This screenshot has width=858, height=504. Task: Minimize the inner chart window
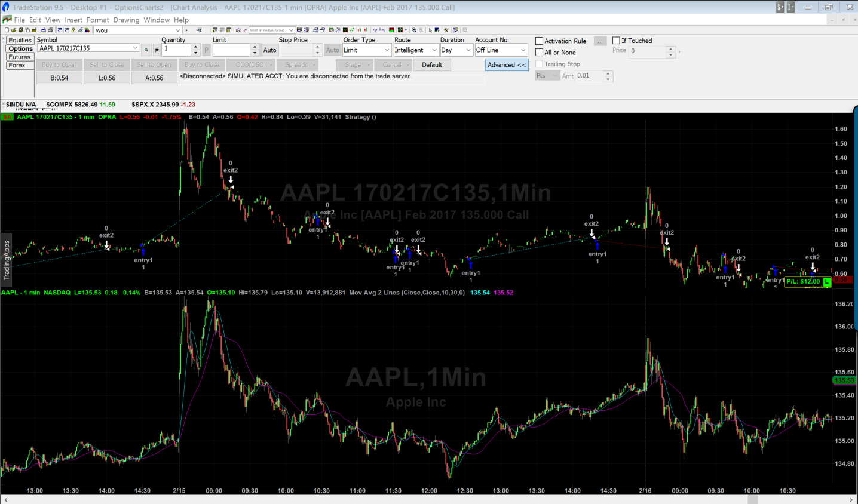pos(831,20)
